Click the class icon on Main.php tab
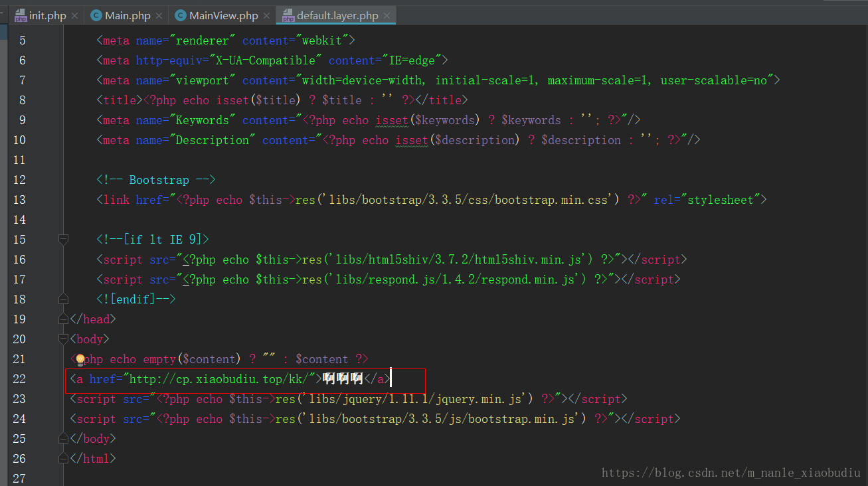The image size is (868, 486). click(97, 15)
